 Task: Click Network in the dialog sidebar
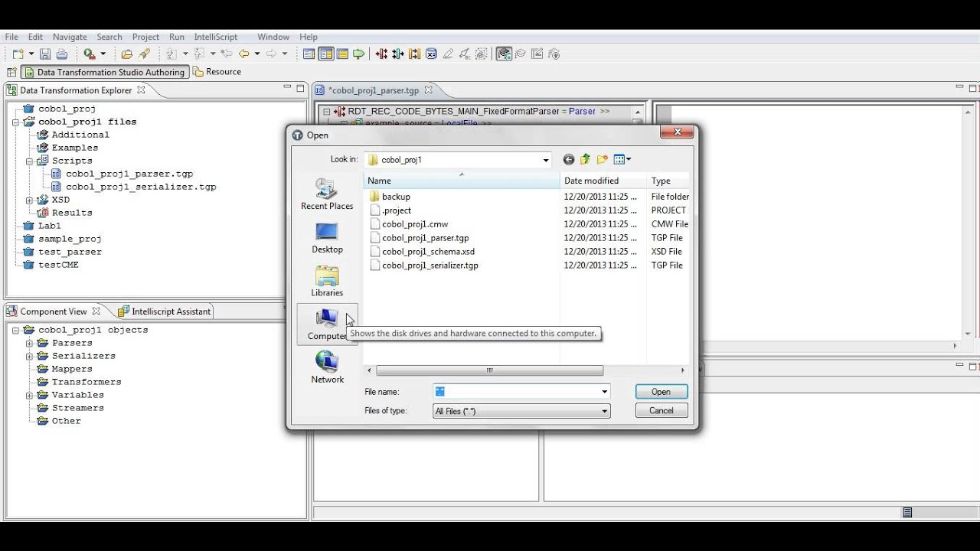coord(327,367)
